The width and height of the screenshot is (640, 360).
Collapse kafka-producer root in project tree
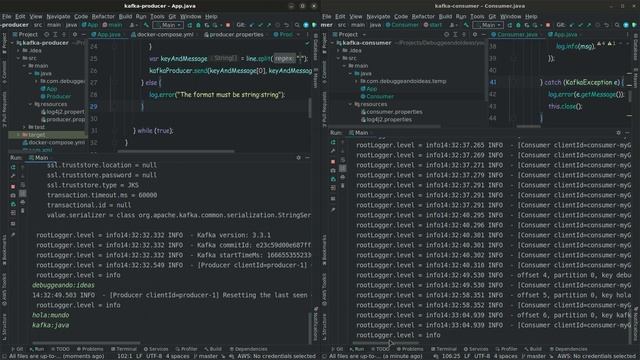[13, 43]
